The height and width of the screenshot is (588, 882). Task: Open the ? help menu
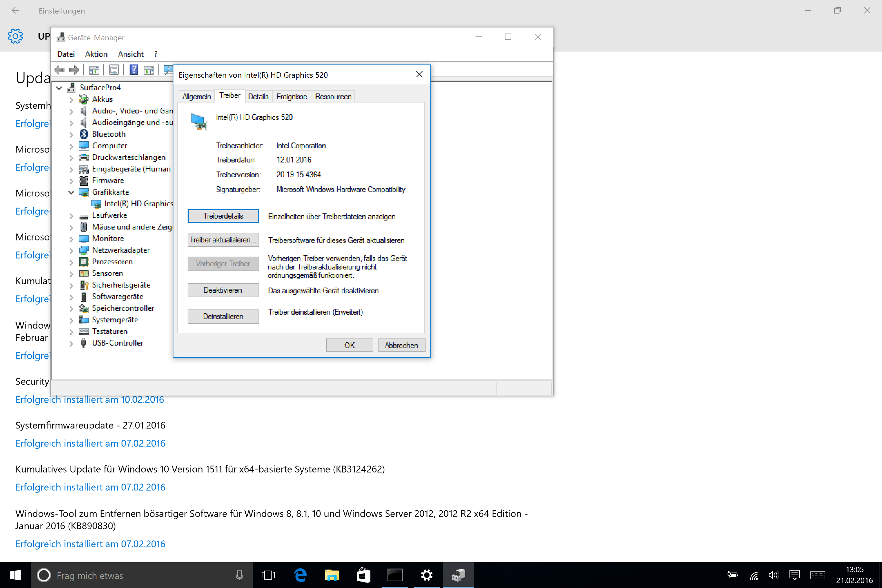point(156,54)
